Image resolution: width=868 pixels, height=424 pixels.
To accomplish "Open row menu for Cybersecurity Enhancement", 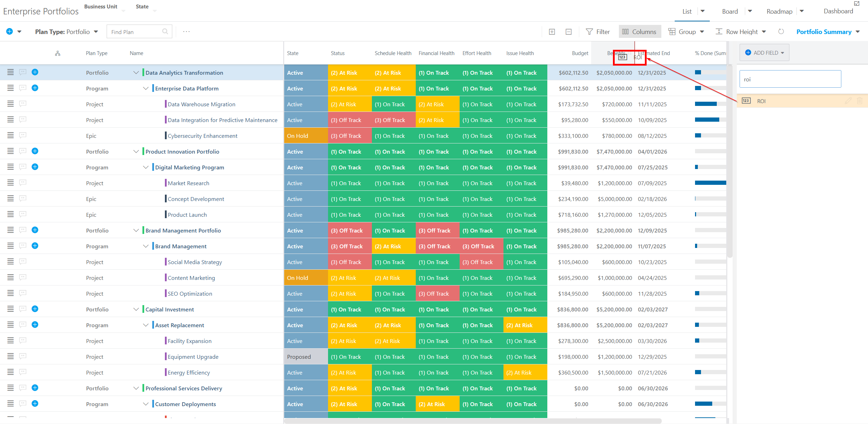I will tap(11, 135).
